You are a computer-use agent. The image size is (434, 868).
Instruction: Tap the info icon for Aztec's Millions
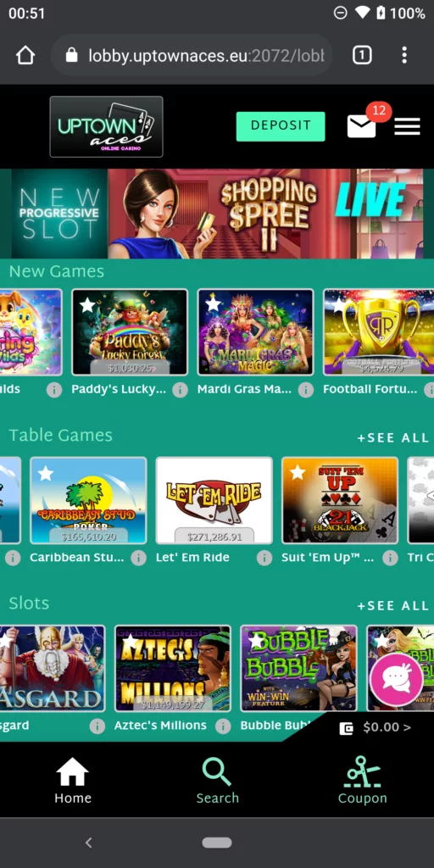[223, 726]
